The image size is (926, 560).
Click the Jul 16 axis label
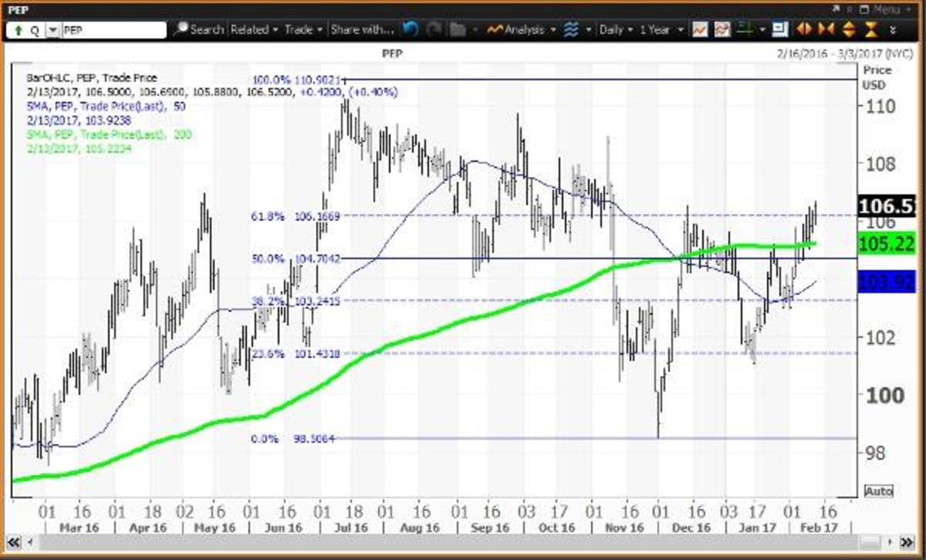coord(350,528)
